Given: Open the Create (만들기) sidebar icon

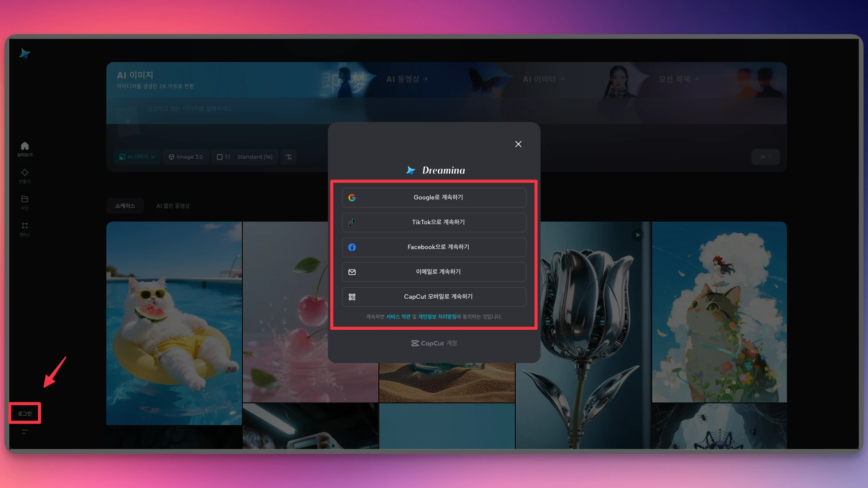Looking at the screenshot, I should 25,176.
